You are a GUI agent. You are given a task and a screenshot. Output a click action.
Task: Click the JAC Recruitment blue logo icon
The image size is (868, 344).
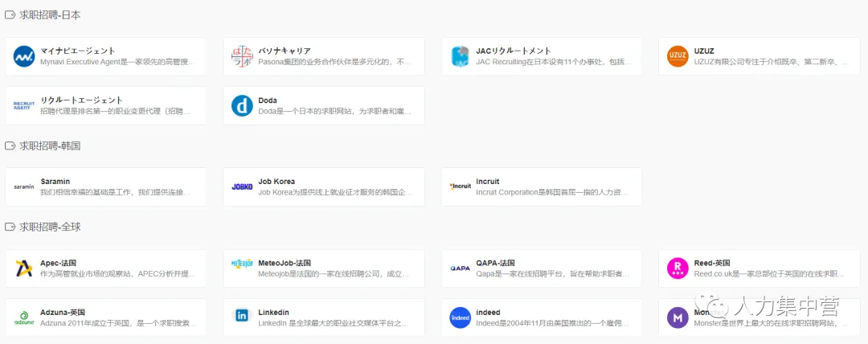460,56
